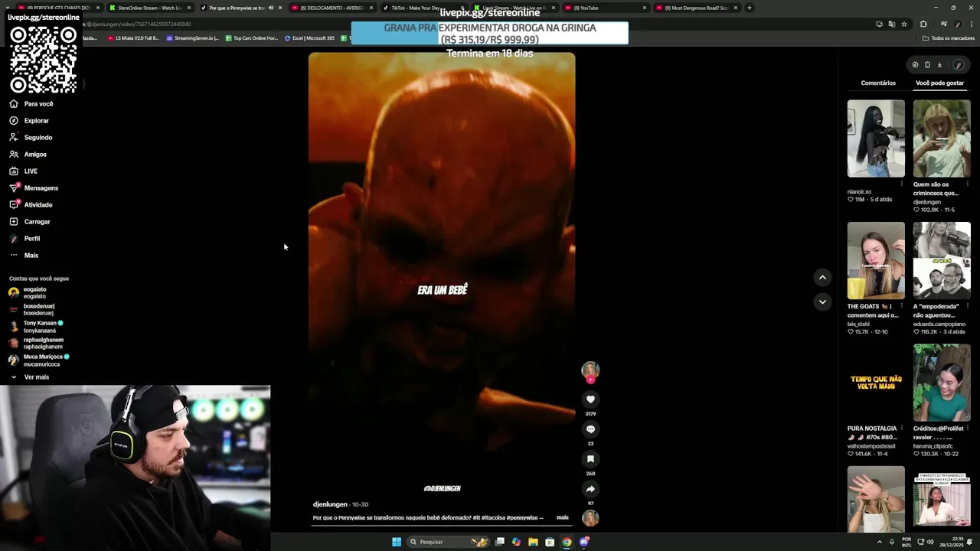Open new browser tab with plus button
Screen dimensions: 980x551
[x=749, y=8]
